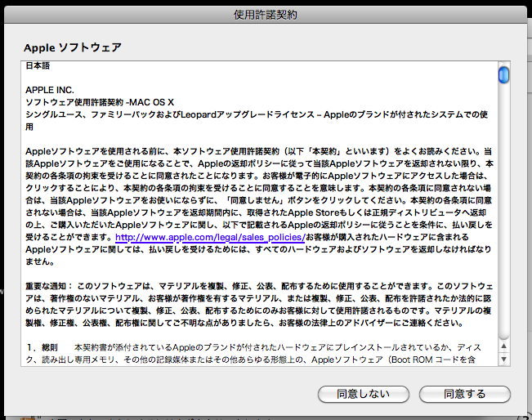
Task: Click the 同意しない (Disagree) button
Action: point(364,394)
